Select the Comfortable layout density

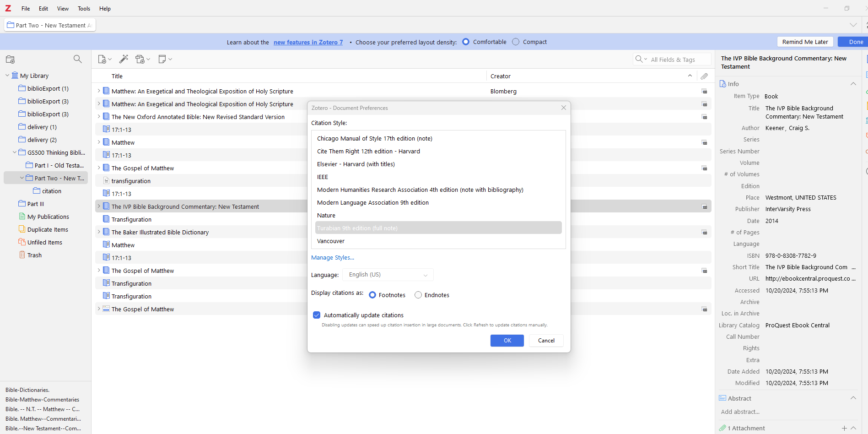(466, 42)
